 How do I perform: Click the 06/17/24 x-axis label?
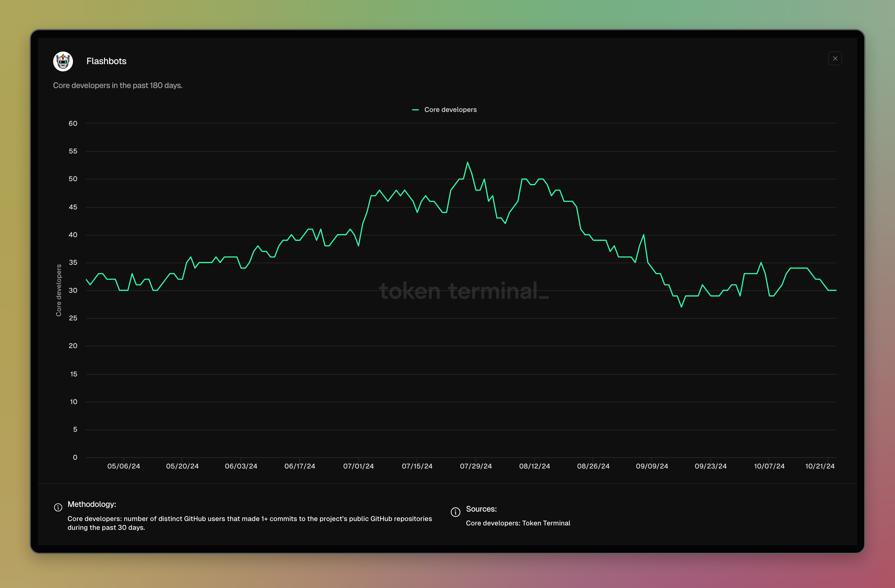[x=300, y=466]
